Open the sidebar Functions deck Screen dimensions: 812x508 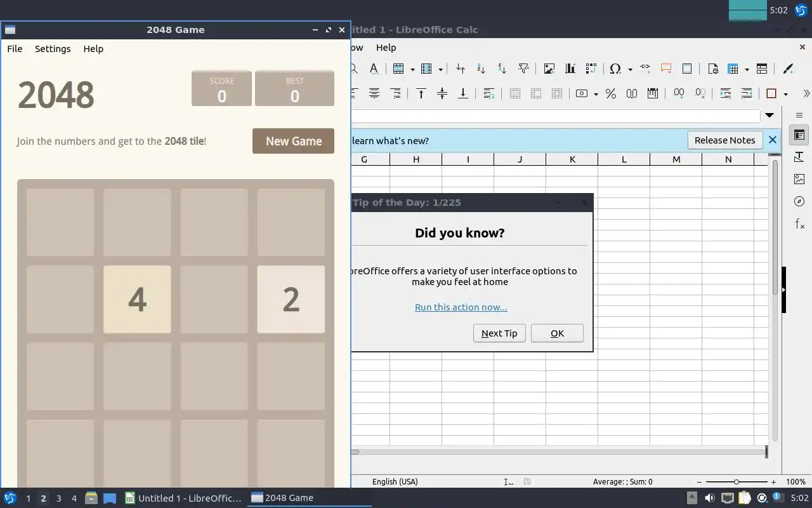tap(799, 224)
